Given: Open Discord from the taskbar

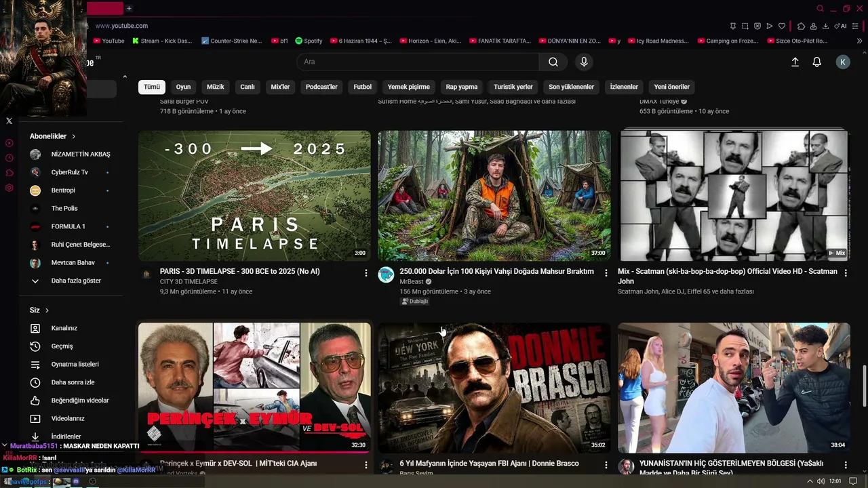Looking at the screenshot, I should [76, 481].
